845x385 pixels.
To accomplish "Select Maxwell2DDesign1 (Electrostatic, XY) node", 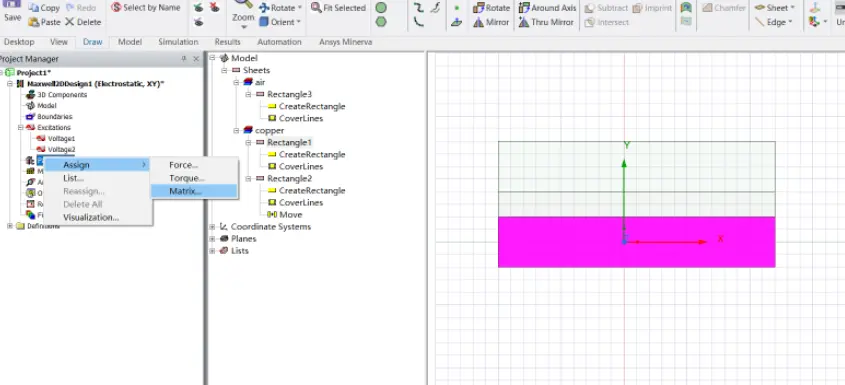I will tap(96, 84).
